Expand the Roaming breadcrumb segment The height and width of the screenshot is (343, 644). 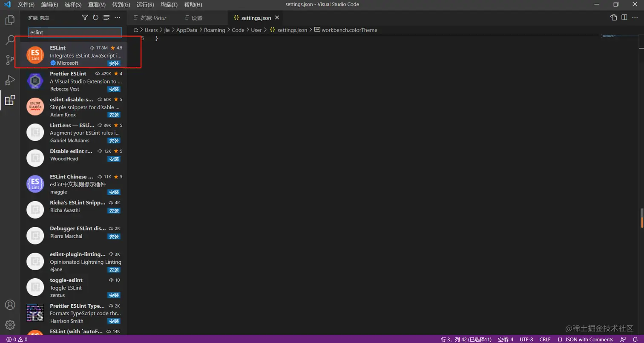coord(215,30)
